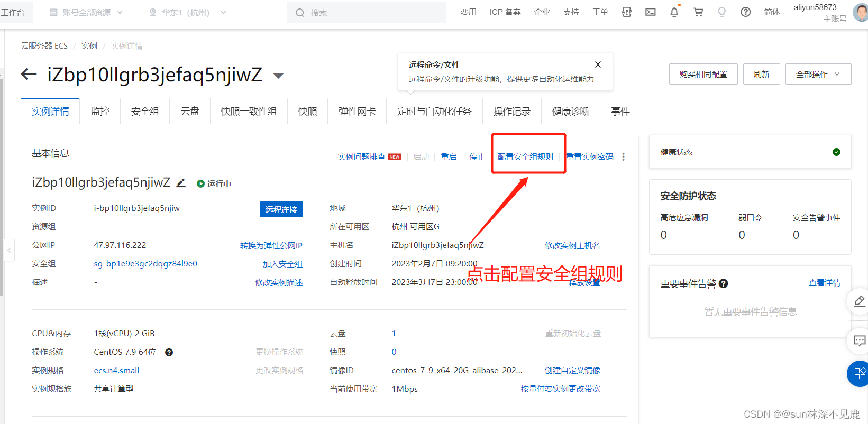Go to 实例 breadcrumb
This screenshot has height=424, width=868.
point(89,46)
